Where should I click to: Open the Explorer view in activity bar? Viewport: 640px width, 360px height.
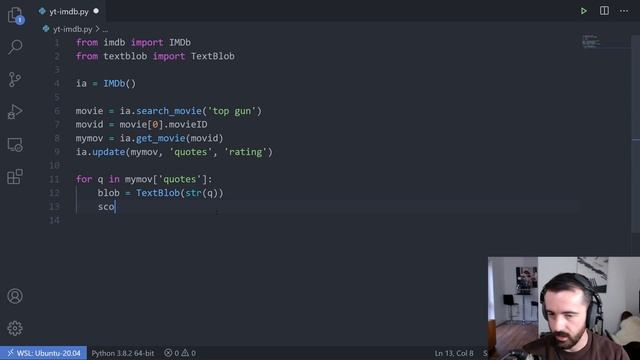pos(15,16)
